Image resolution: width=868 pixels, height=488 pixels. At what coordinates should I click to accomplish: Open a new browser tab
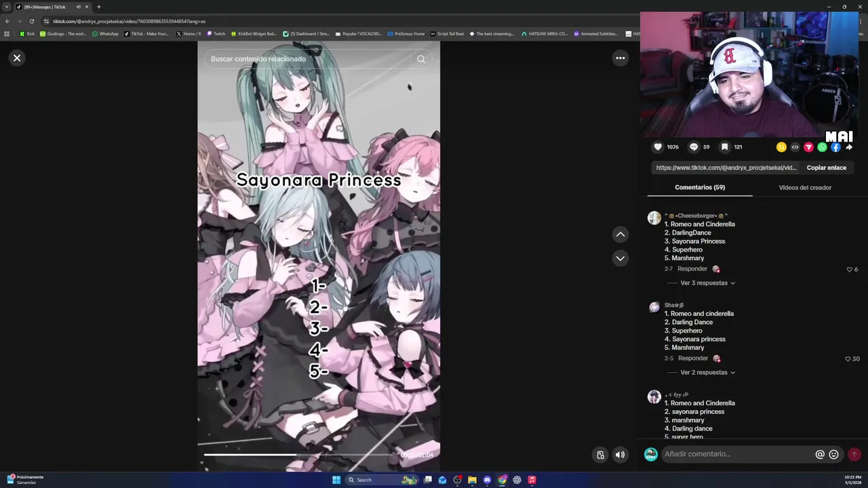click(x=98, y=7)
